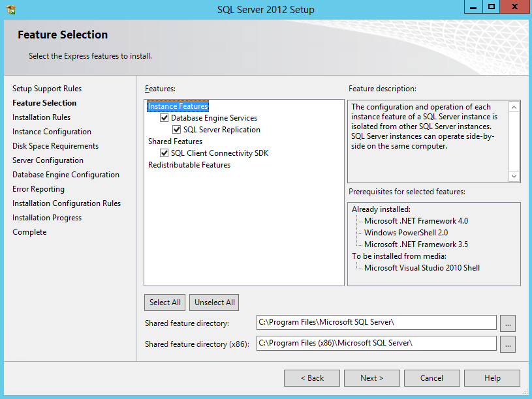
Task: Click the SQL Server Setup title bar icon
Action: [x=10, y=10]
